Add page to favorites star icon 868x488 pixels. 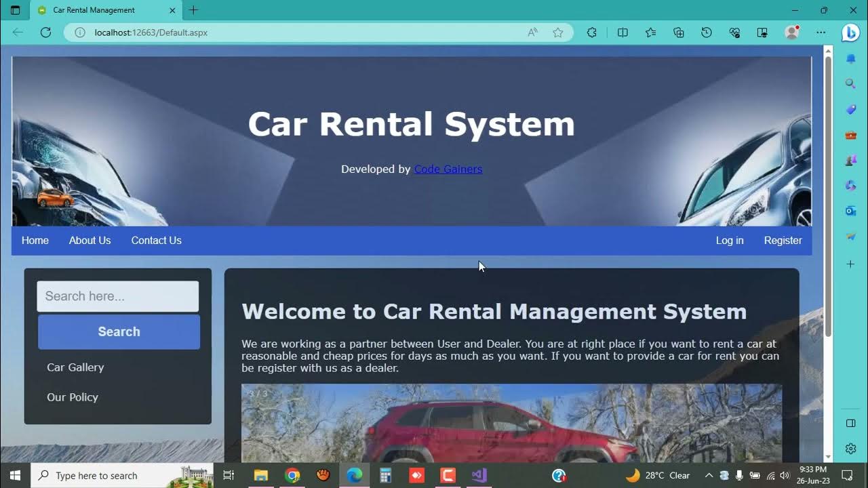558,33
